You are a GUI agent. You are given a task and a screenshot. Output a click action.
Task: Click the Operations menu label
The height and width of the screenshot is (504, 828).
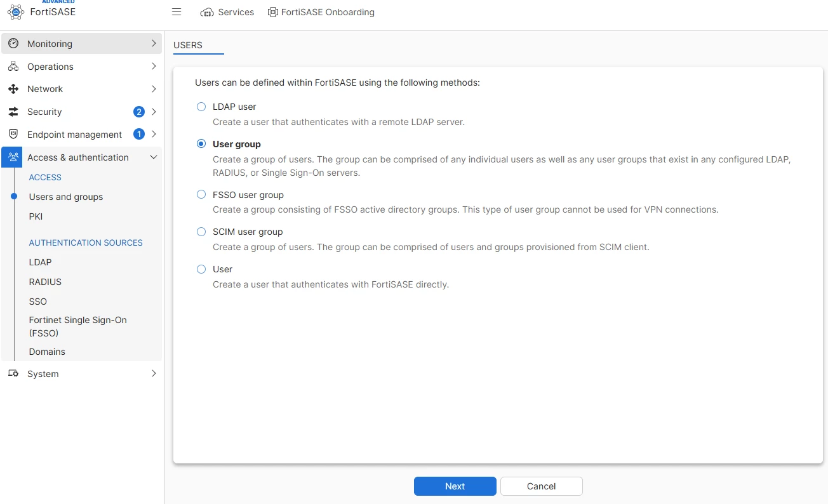pyautogui.click(x=50, y=67)
